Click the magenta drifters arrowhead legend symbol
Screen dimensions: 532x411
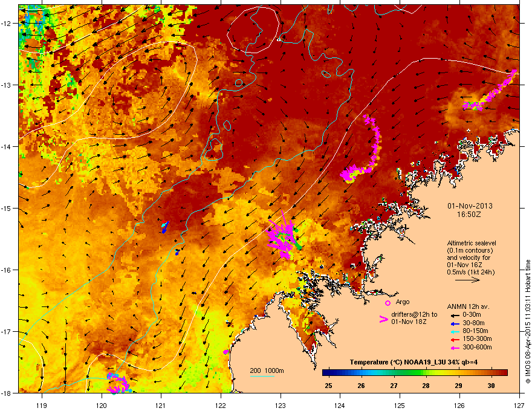[x=383, y=319]
